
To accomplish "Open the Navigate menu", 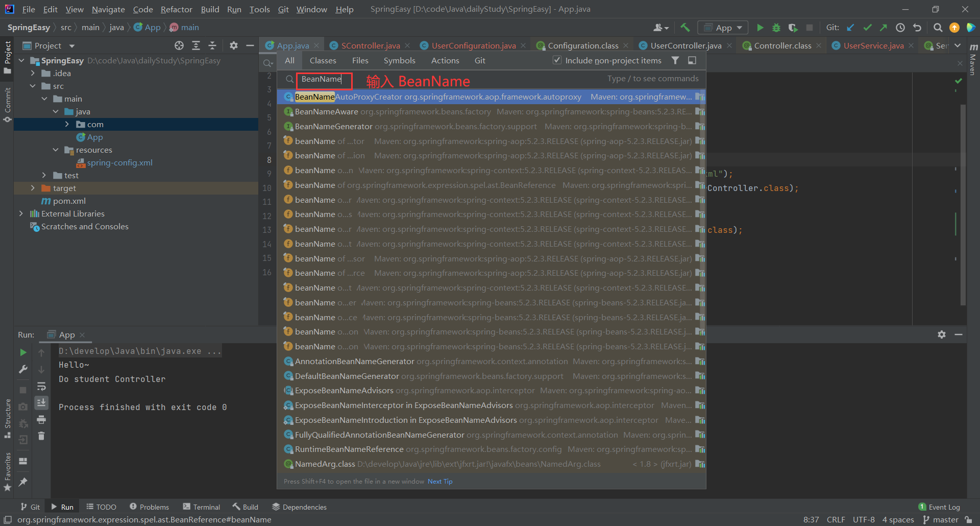I will (108, 9).
